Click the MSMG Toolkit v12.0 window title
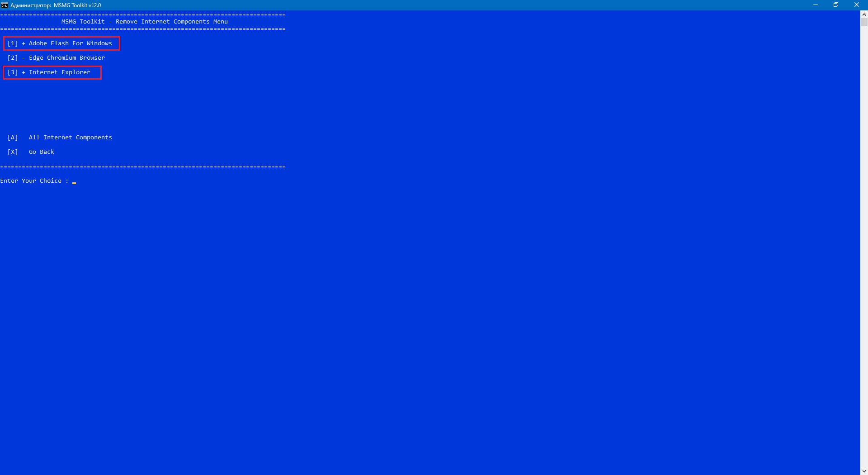The image size is (868, 475). (x=56, y=5)
